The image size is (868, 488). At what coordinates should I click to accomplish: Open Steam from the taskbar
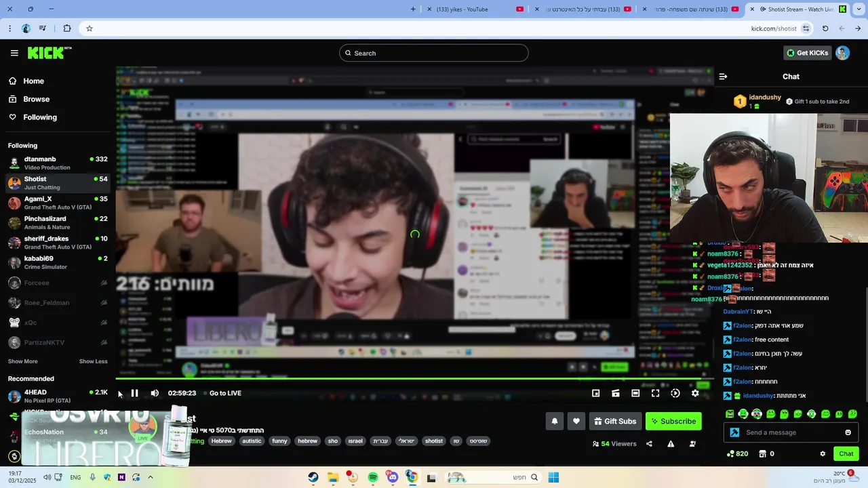point(313,477)
